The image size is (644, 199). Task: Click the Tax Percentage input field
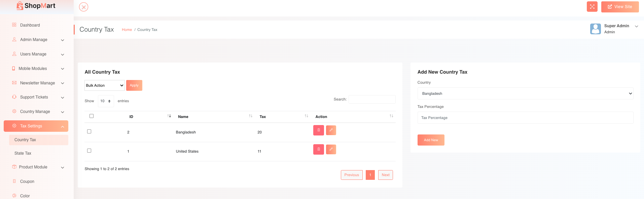525,118
